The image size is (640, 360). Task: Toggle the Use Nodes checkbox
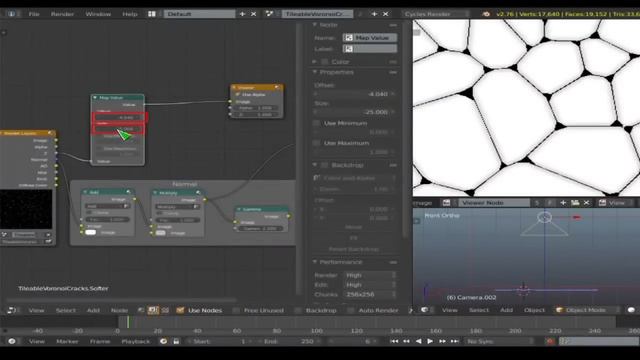[180, 310]
